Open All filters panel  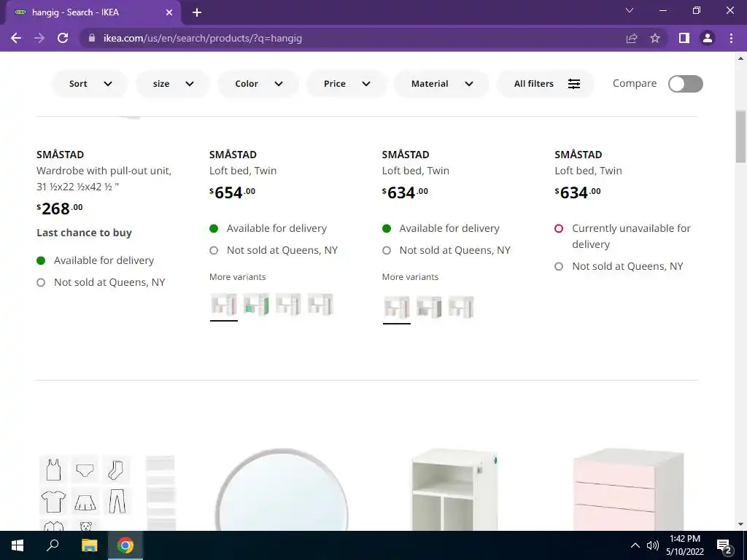coord(546,84)
